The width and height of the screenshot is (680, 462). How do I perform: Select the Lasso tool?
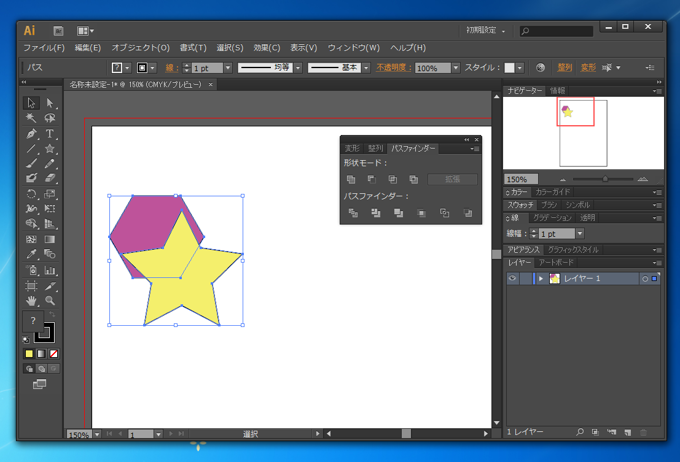50,118
